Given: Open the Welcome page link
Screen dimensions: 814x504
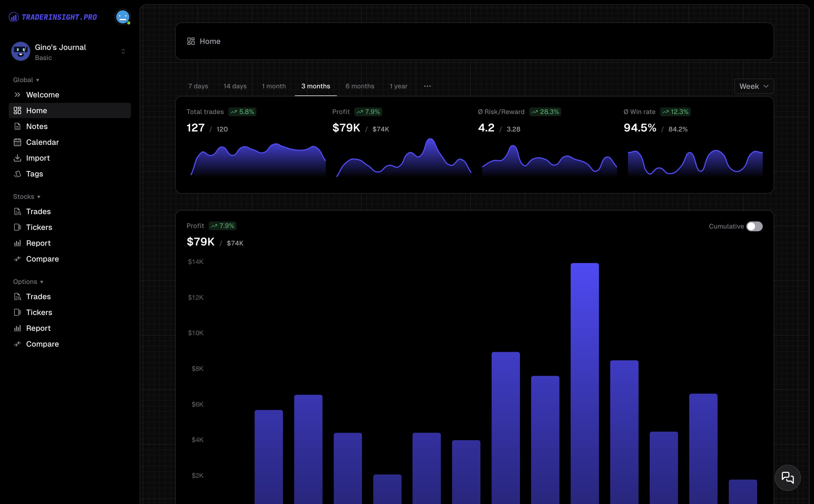Looking at the screenshot, I should click(70, 95).
